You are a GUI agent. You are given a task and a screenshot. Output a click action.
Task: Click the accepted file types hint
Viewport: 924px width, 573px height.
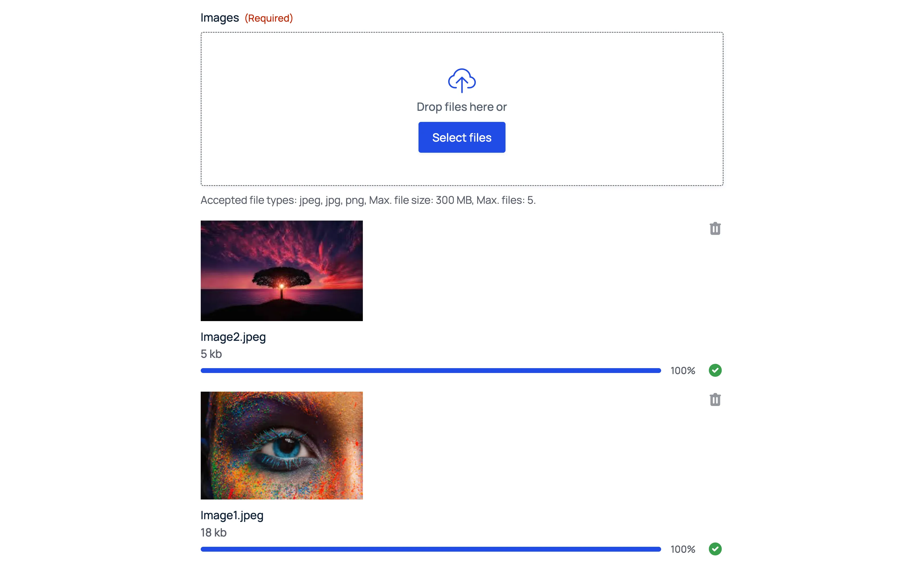tap(368, 200)
